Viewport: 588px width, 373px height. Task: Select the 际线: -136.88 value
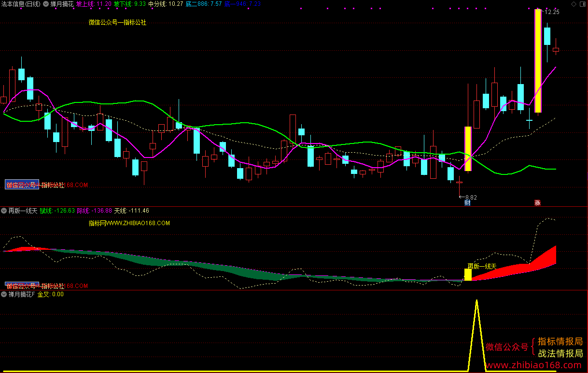pos(95,211)
